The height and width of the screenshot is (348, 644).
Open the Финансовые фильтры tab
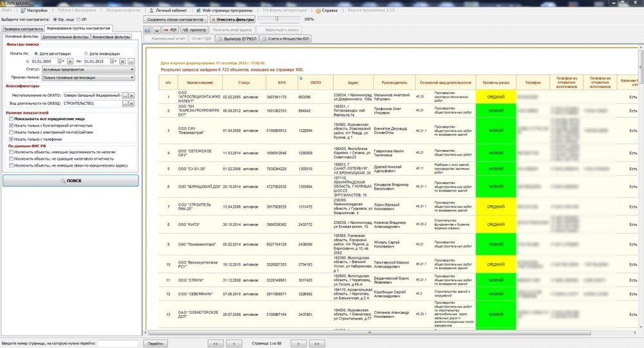(111, 37)
